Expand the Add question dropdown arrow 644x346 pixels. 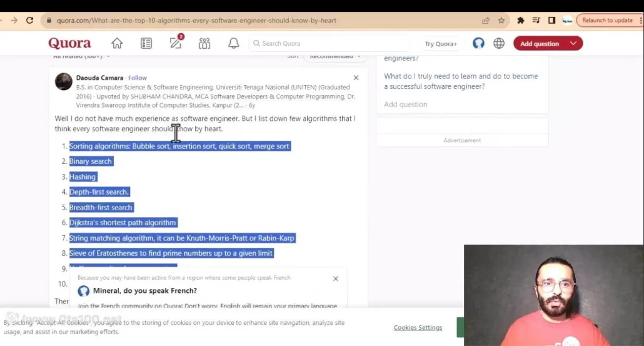[x=573, y=44]
